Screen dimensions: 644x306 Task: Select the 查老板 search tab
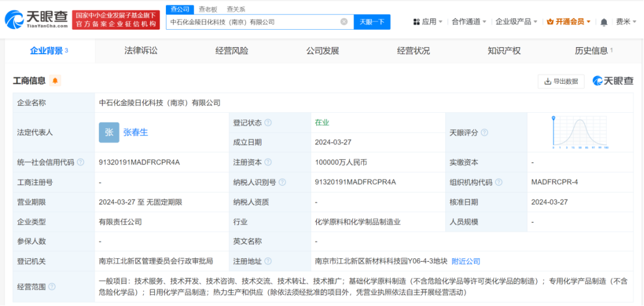coord(208,9)
